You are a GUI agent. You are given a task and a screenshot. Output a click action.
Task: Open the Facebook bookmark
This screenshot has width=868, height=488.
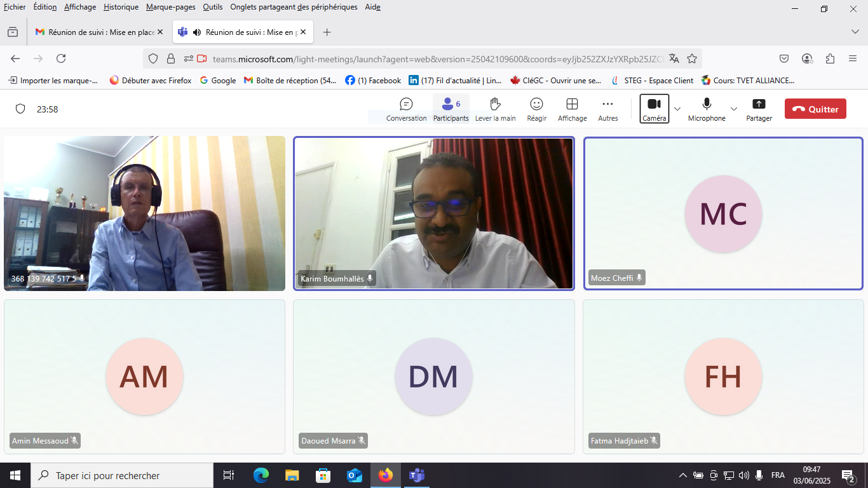click(373, 81)
